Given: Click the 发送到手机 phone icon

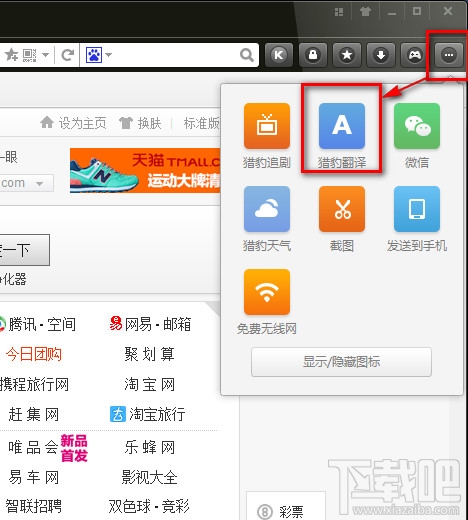Looking at the screenshot, I should (417, 209).
